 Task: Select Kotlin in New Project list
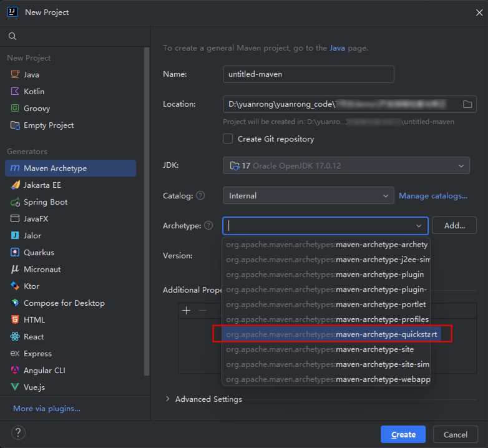34,92
